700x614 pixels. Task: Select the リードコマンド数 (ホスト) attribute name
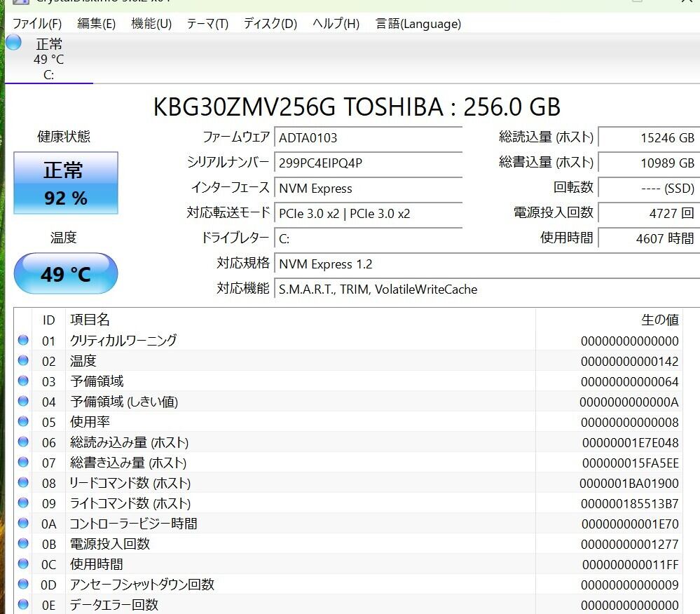click(130, 483)
